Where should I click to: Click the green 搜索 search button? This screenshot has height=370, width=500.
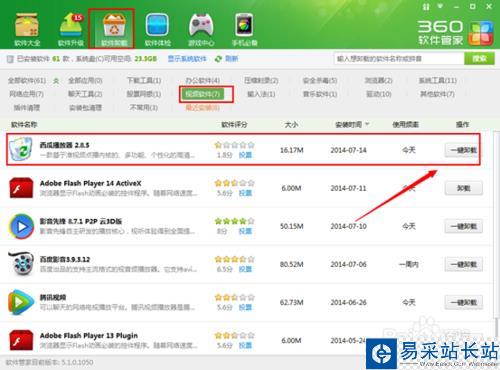pyautogui.click(x=479, y=59)
